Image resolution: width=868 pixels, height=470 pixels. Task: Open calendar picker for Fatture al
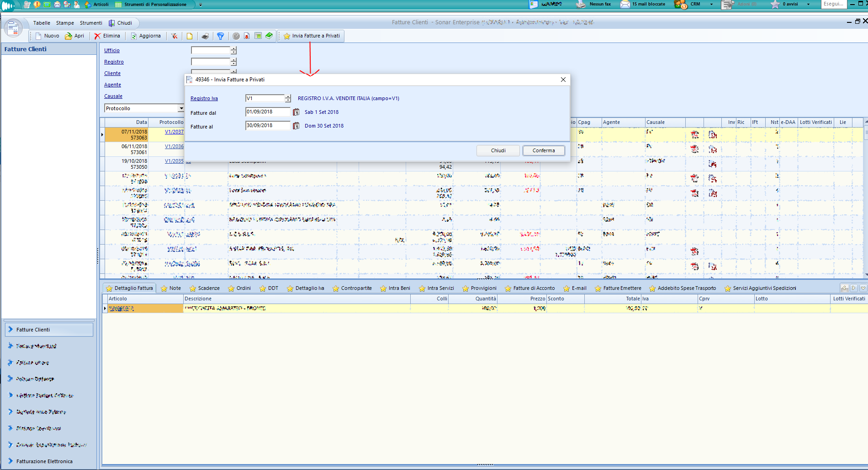click(296, 126)
